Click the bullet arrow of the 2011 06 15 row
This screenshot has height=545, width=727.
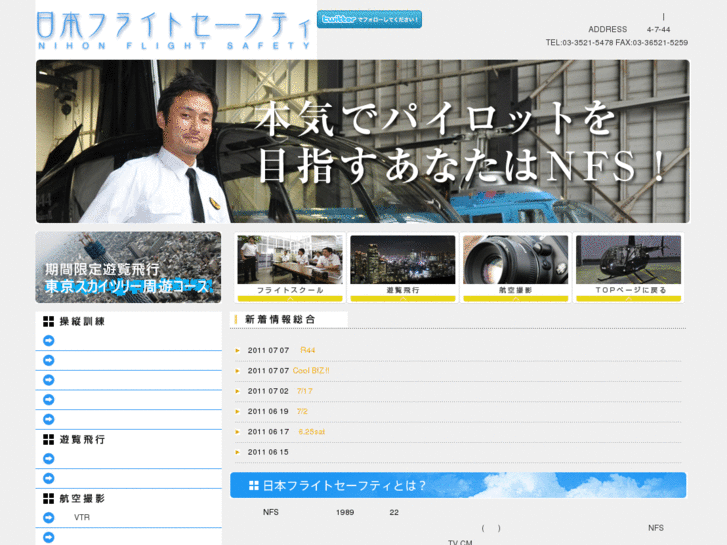[x=237, y=452]
